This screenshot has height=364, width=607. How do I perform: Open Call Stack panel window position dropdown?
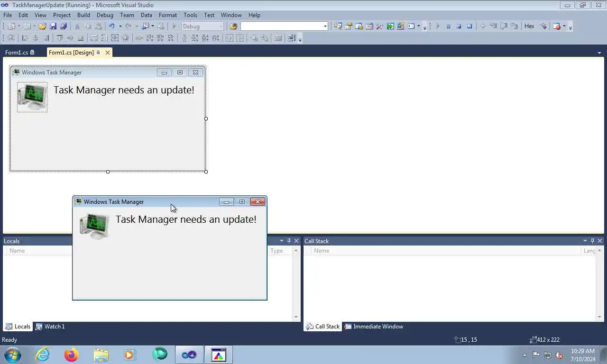coord(585,241)
